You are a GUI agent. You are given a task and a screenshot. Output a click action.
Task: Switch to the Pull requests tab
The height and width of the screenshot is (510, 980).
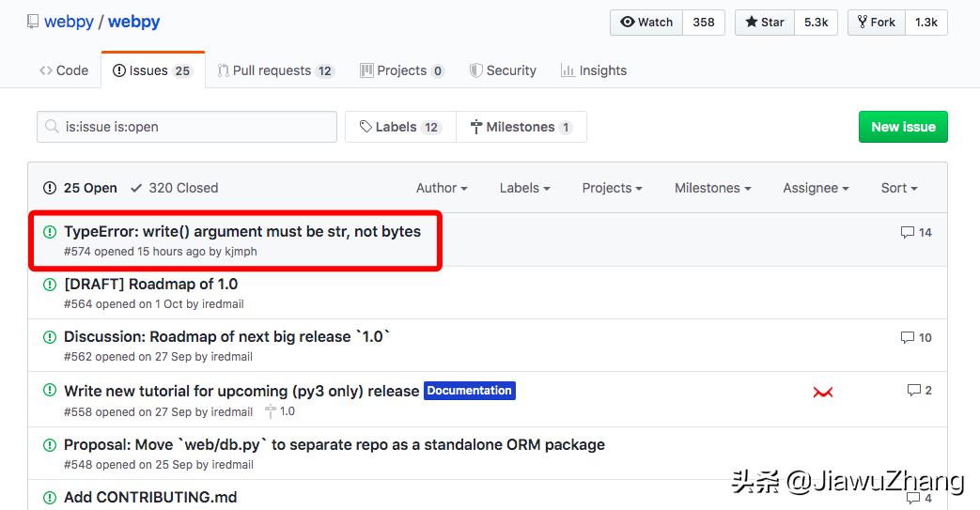274,70
